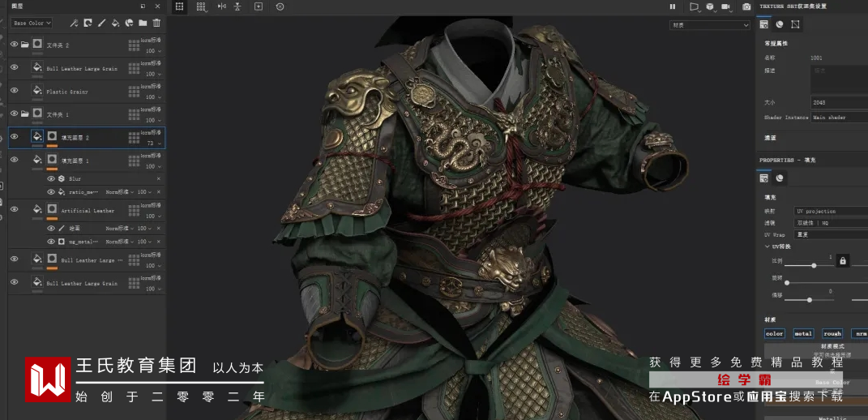Select the Plastic Grainy layer name

pos(67,92)
